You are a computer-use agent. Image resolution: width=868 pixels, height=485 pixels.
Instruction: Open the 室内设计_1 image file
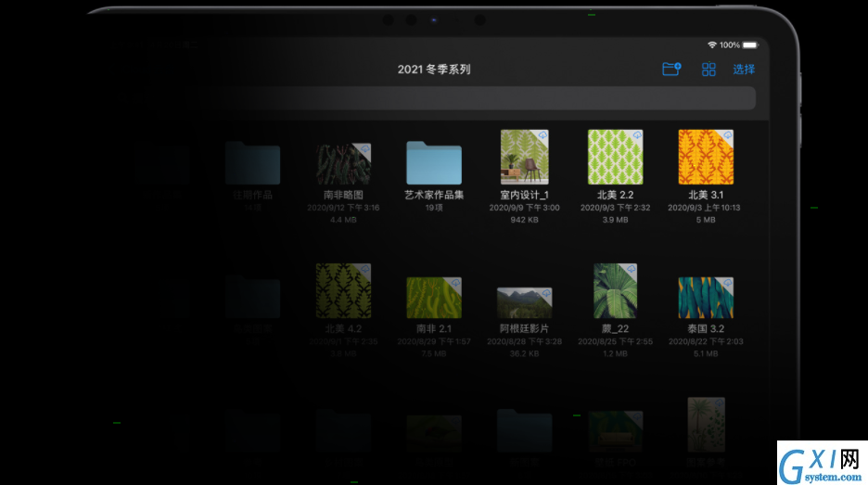coord(524,157)
